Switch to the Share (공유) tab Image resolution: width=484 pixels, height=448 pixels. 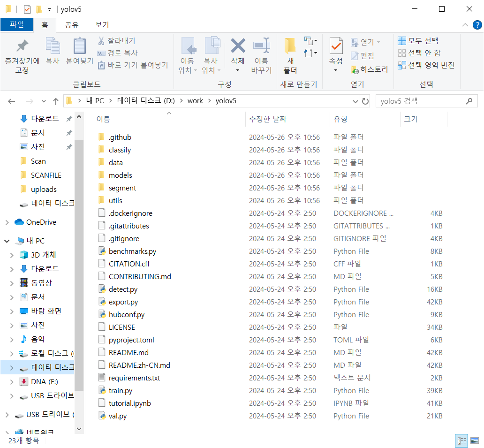click(72, 25)
